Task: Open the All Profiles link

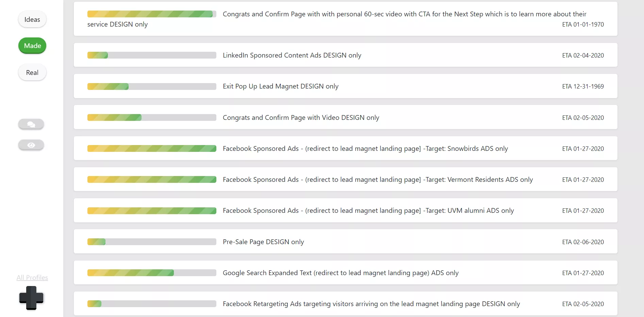Action: [x=32, y=278]
